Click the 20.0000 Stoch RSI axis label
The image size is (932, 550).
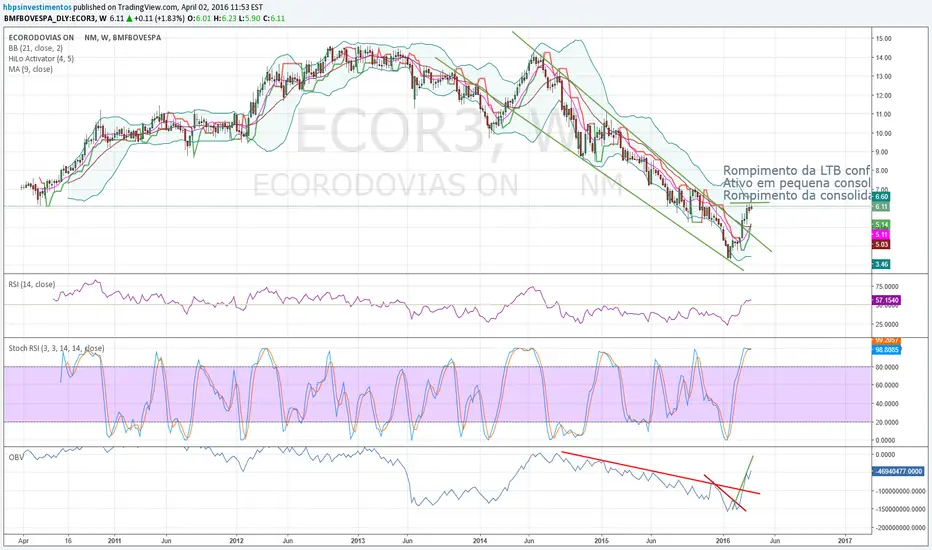pos(886,422)
